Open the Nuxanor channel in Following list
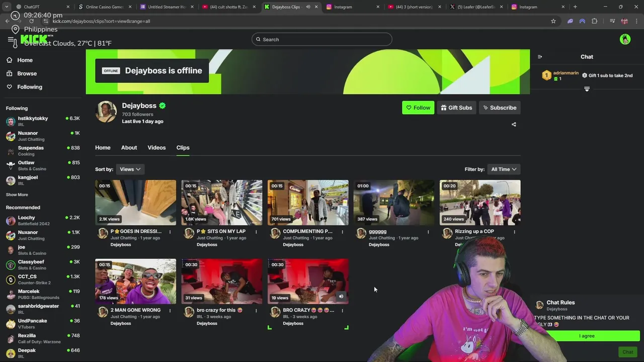This screenshot has width=644, height=362. [x=43, y=136]
